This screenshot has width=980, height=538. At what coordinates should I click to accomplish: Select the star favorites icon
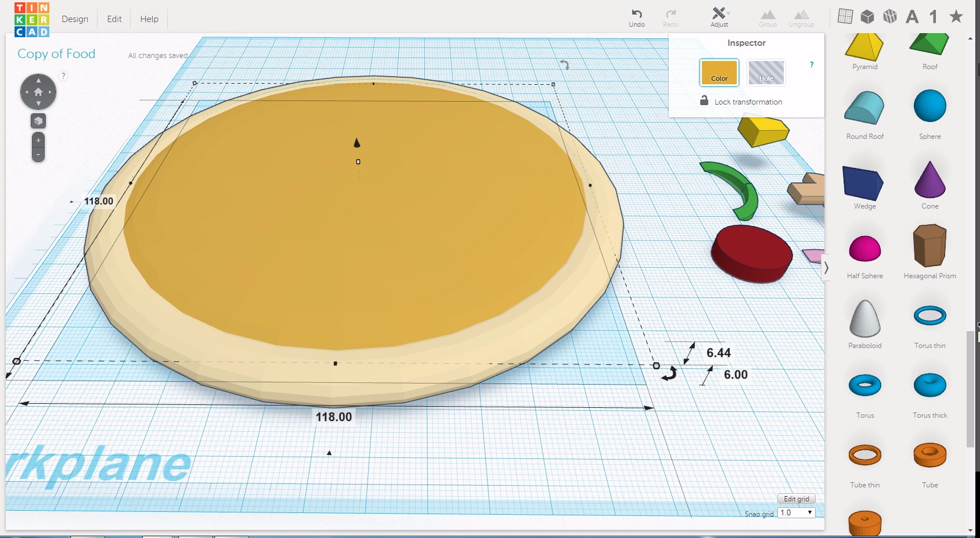tap(956, 16)
